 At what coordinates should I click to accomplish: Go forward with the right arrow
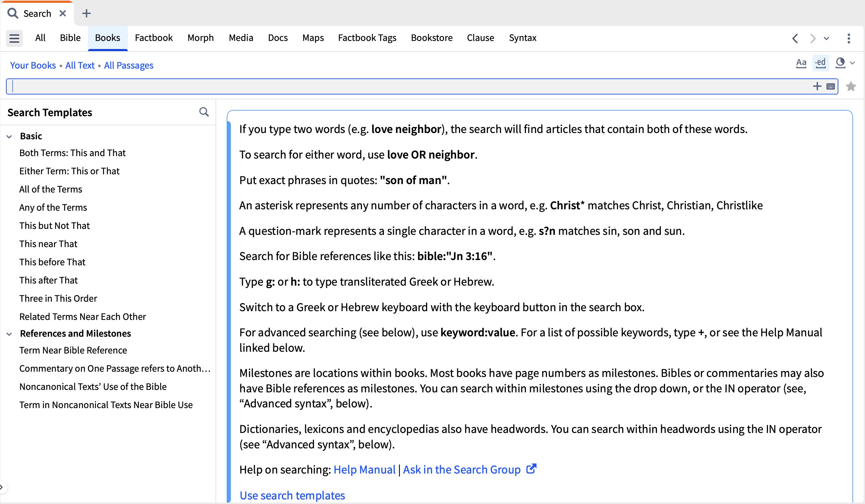[x=813, y=38]
